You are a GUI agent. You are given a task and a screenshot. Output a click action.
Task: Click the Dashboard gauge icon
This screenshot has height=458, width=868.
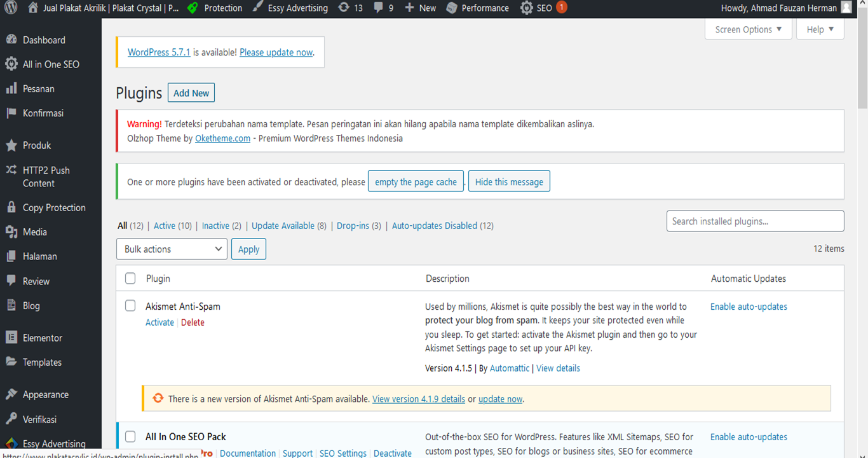[11, 39]
